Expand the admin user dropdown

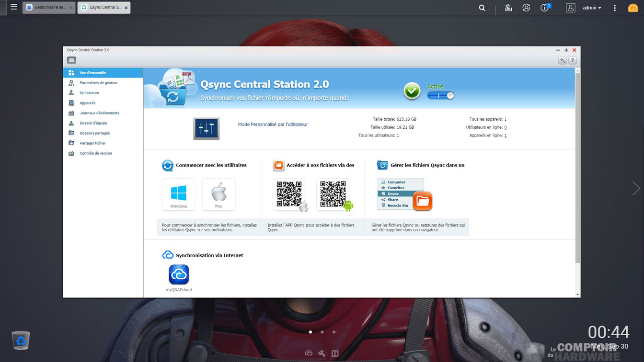point(592,8)
